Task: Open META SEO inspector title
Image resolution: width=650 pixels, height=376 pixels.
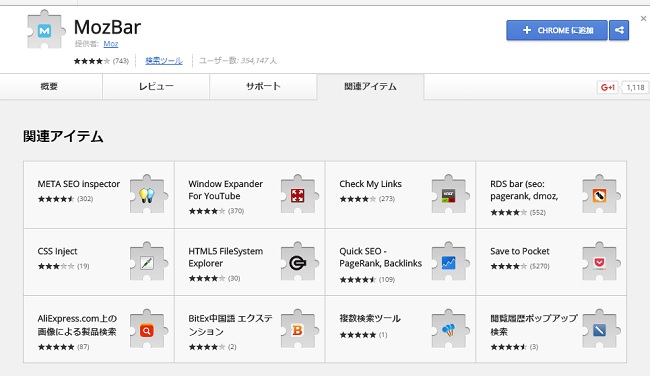Action: (x=79, y=184)
